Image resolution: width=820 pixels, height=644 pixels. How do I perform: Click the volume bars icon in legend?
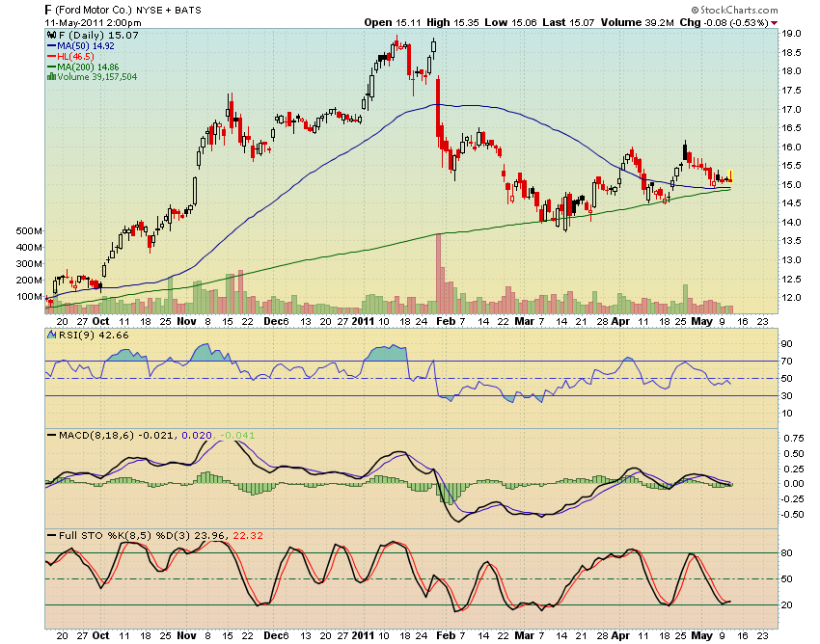pyautogui.click(x=51, y=77)
